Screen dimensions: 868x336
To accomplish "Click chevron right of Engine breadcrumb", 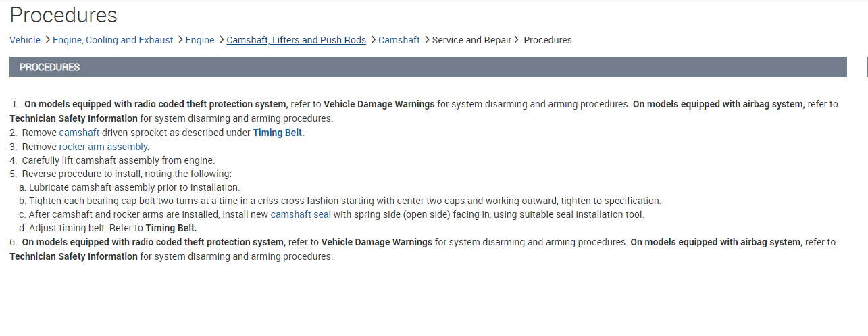I will click(x=221, y=40).
